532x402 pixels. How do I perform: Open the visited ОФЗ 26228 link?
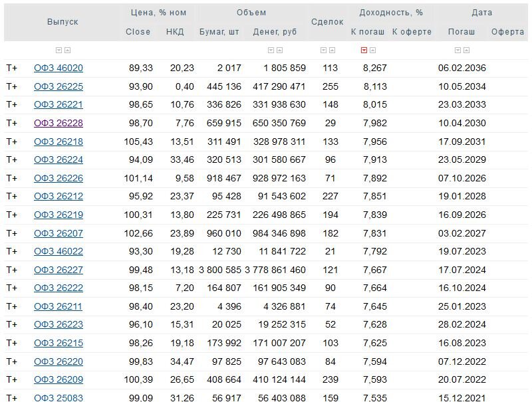59,123
